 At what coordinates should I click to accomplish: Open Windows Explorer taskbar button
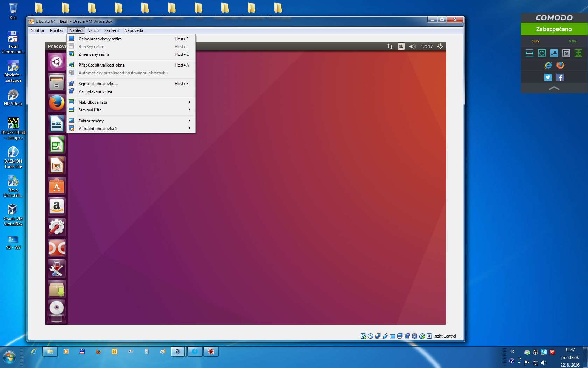[x=50, y=352]
